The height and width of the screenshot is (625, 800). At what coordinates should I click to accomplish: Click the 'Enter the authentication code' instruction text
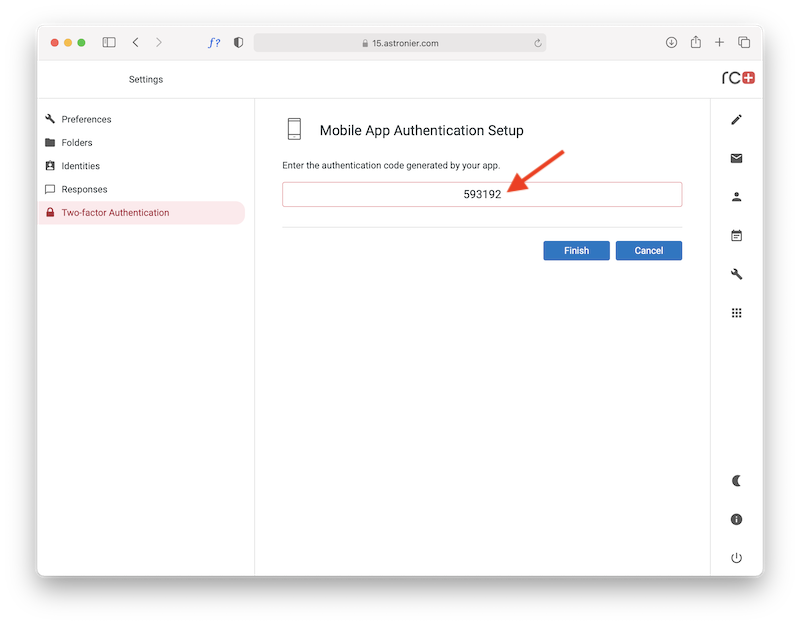(391, 165)
